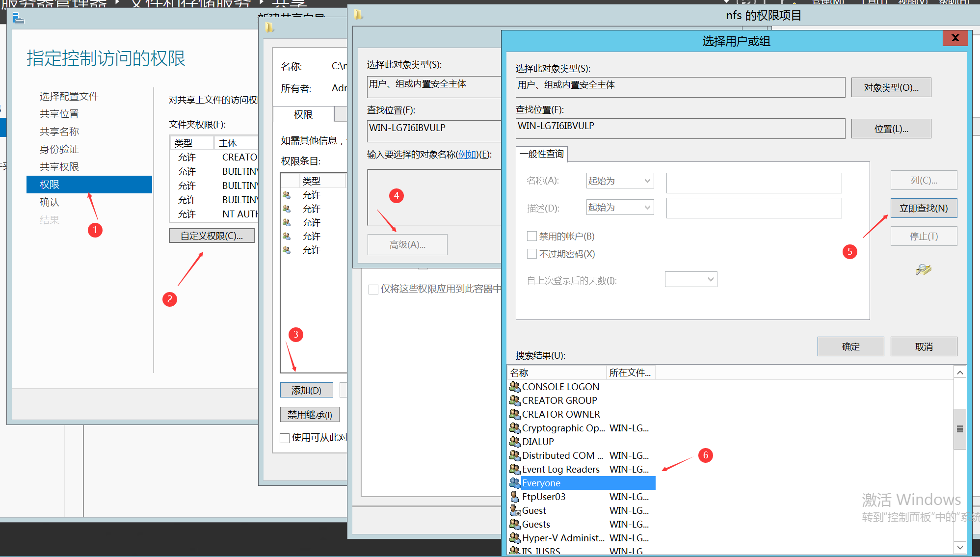The width and height of the screenshot is (980, 557).
Task: Select FtpUser03 row in search results
Action: (x=582, y=497)
